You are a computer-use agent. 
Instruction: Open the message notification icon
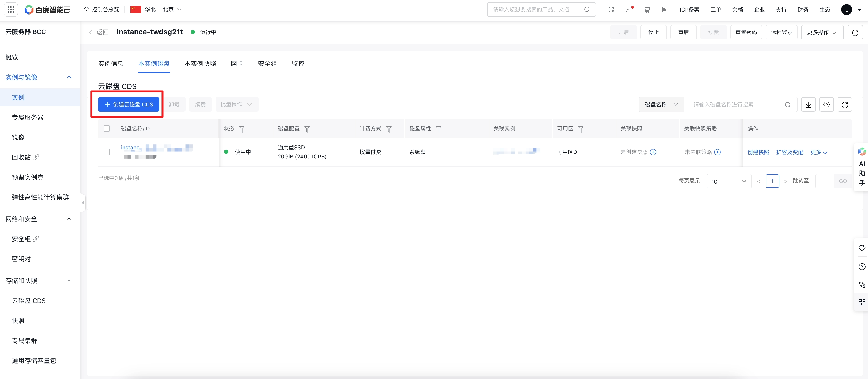coord(629,10)
